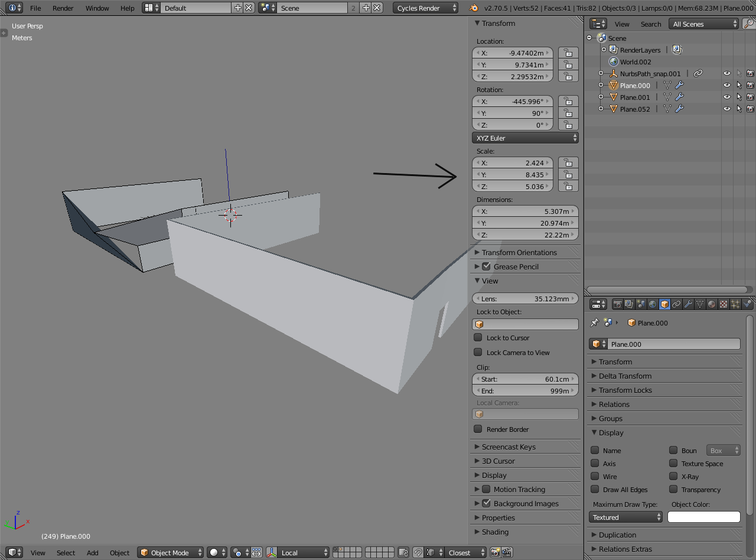Image resolution: width=756 pixels, height=560 pixels.
Task: Click the 3D viewport Add button
Action: click(x=93, y=553)
